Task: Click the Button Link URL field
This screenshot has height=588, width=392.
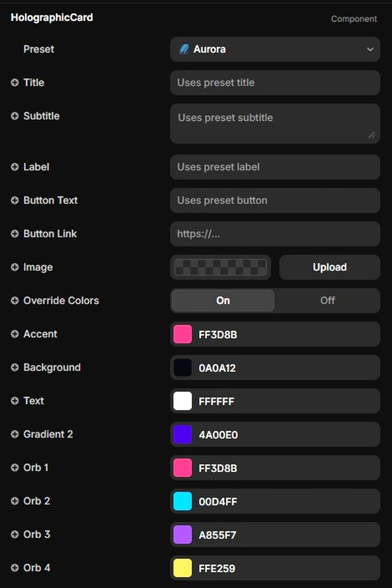Action: (275, 234)
